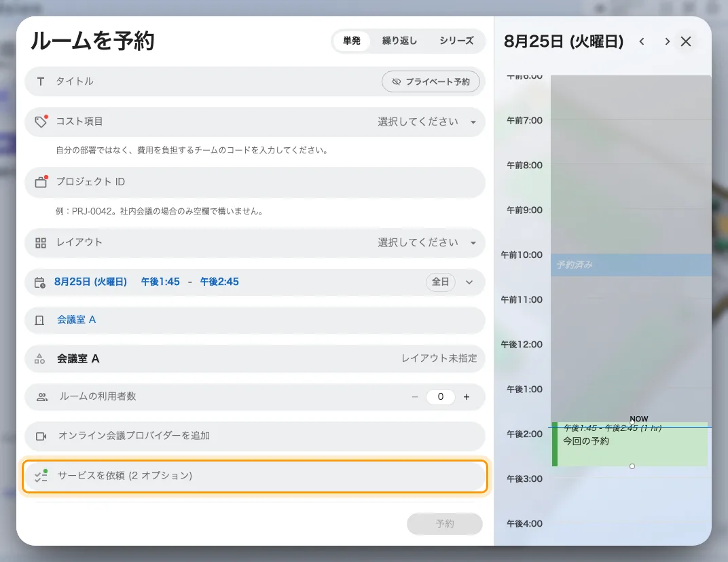Select the シリーズ tab

(456, 41)
